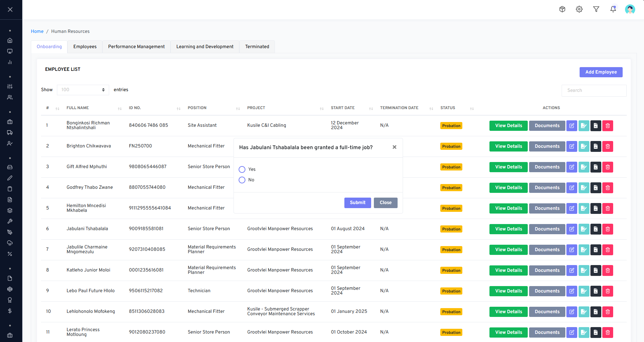644x342 pixels.
Task: Click sign-document icon for Gift Alfred Mphuthi
Action: [x=584, y=167]
